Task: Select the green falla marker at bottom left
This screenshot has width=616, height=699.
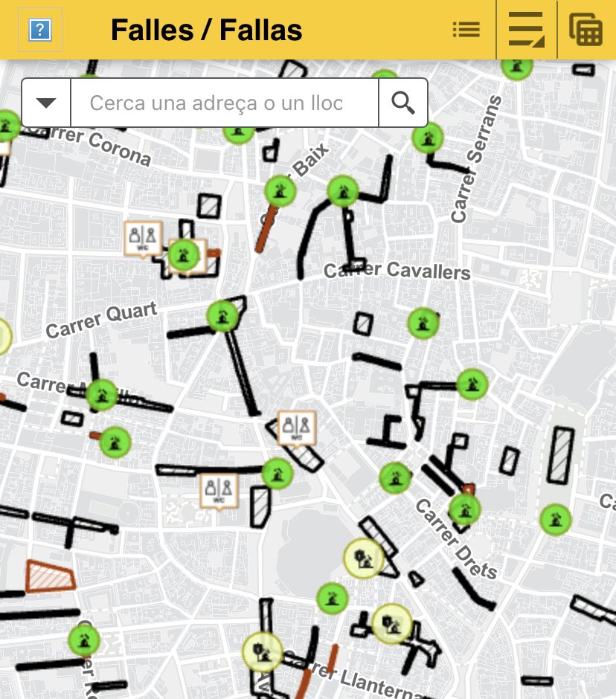Action: pyautogui.click(x=84, y=640)
